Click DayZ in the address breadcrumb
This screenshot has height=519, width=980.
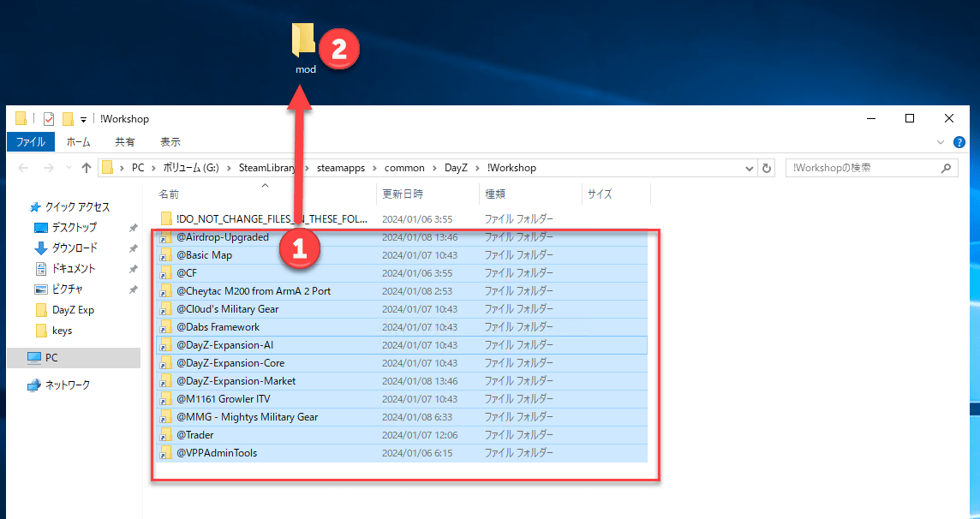point(456,168)
